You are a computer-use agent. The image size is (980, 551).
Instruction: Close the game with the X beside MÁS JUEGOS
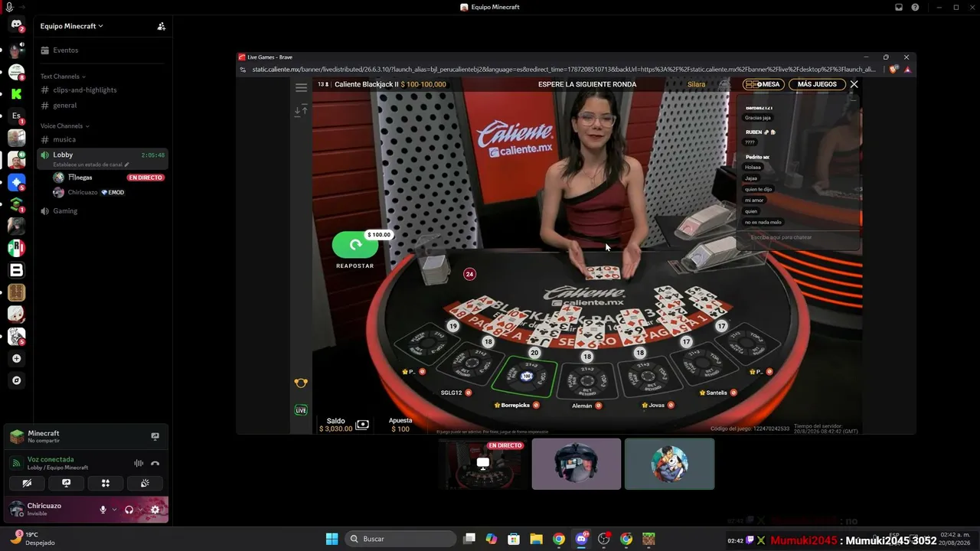pyautogui.click(x=854, y=84)
